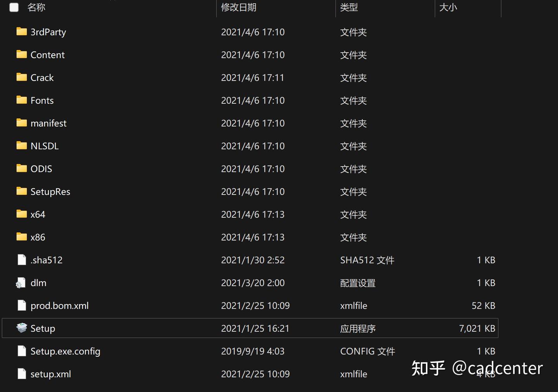Image resolution: width=558 pixels, height=392 pixels.
Task: Click the .sha512 date 2021/1/30 2:52
Action: [253, 260]
